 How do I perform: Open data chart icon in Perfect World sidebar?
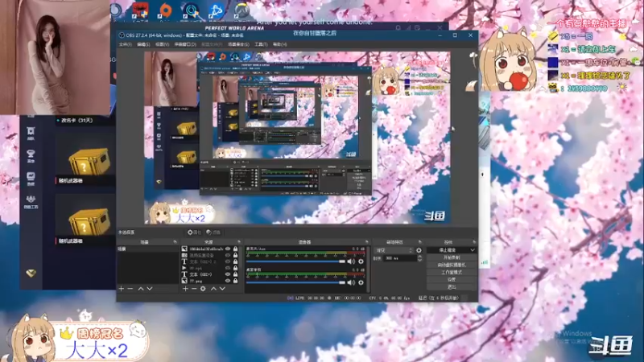pos(31,179)
